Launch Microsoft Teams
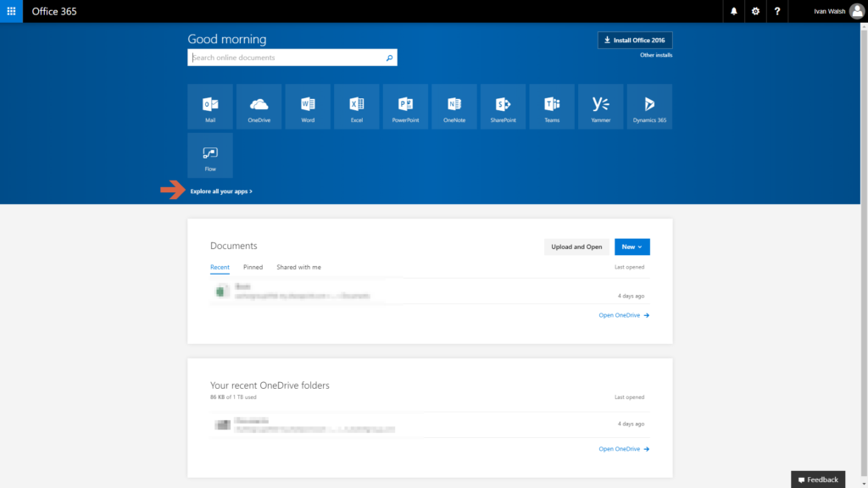The image size is (868, 488). [552, 106]
